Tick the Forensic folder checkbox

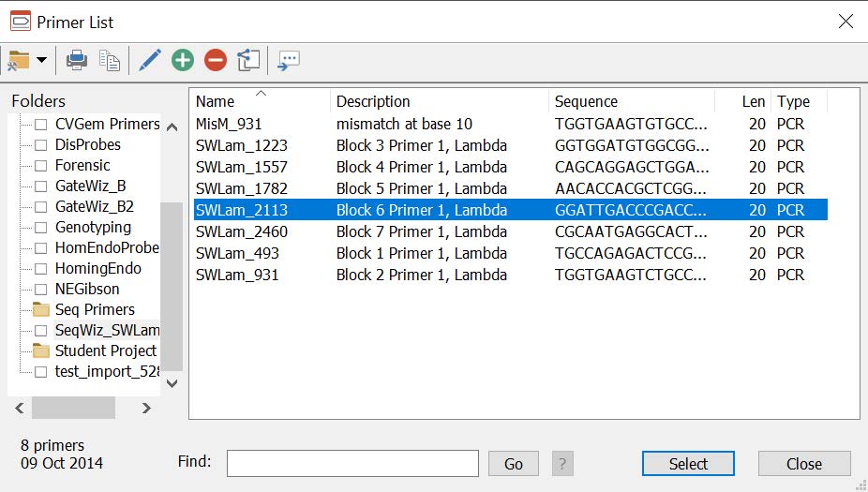pyautogui.click(x=41, y=166)
